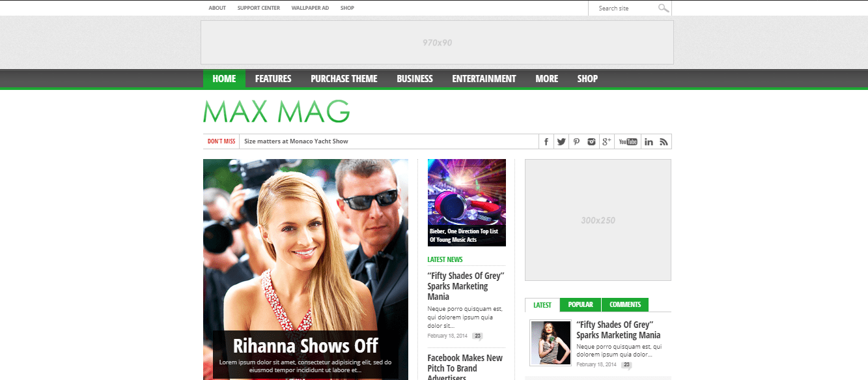Screen dimensions: 868x380
Task: Expand the More navigation menu
Action: point(546,78)
